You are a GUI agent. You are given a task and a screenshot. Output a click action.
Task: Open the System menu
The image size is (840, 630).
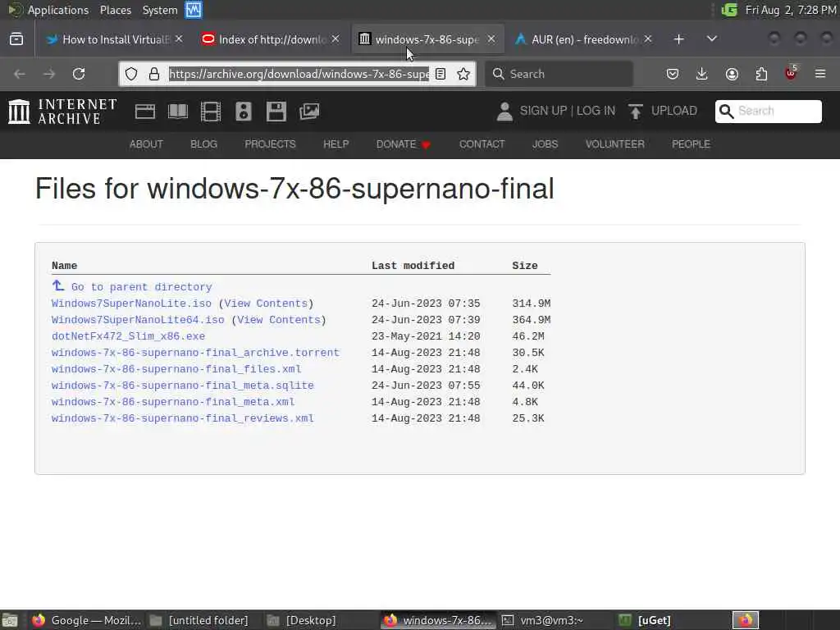(160, 10)
